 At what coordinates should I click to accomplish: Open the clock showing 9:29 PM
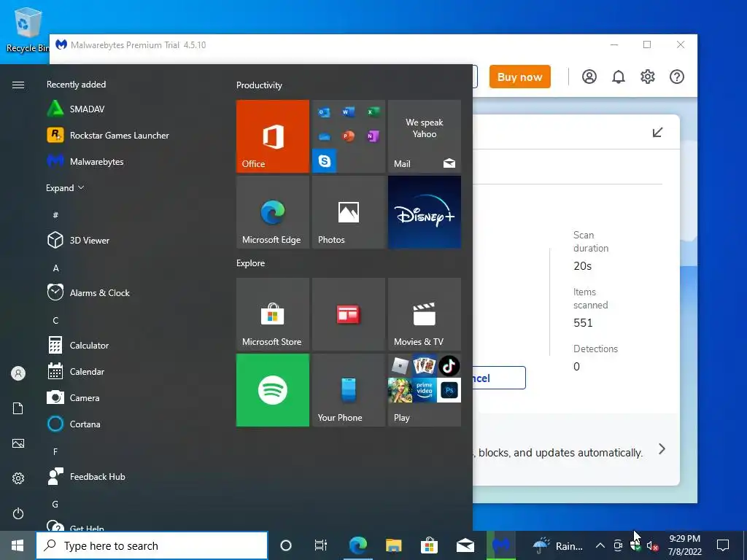(684, 545)
